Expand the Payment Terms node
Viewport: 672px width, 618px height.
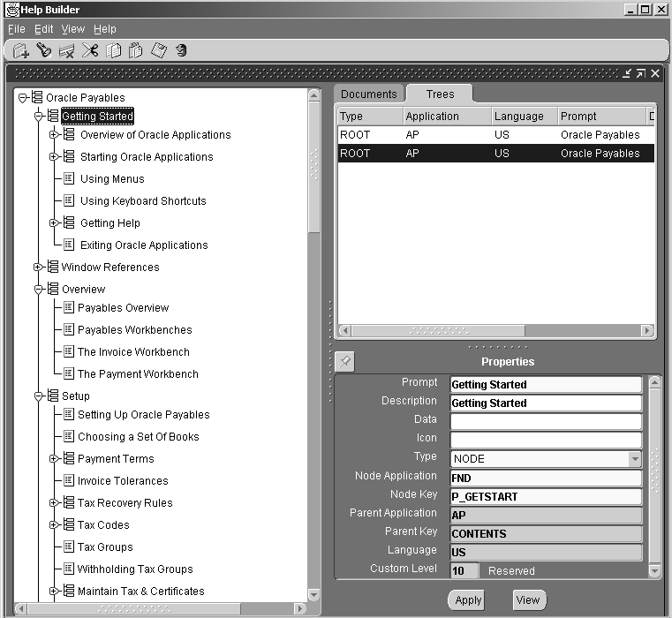[x=54, y=458]
